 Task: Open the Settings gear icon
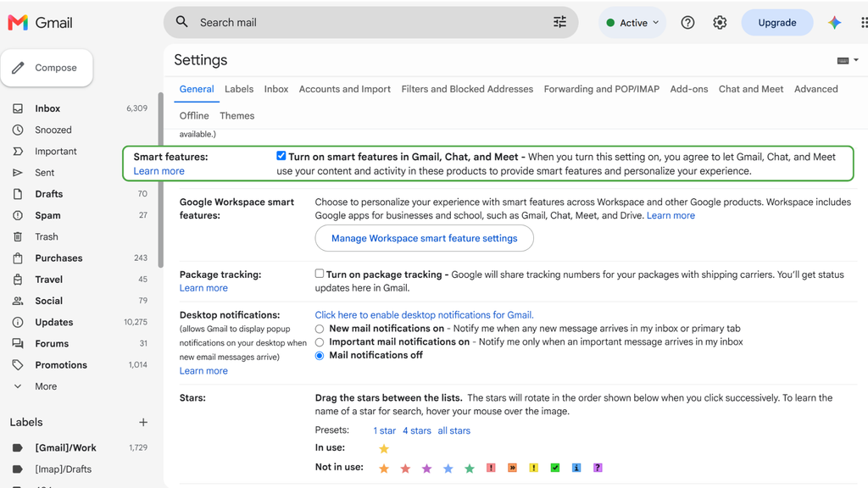point(720,23)
